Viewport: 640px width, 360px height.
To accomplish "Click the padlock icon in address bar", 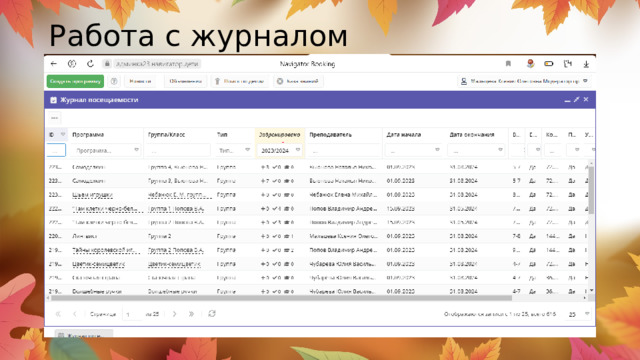I will point(107,64).
